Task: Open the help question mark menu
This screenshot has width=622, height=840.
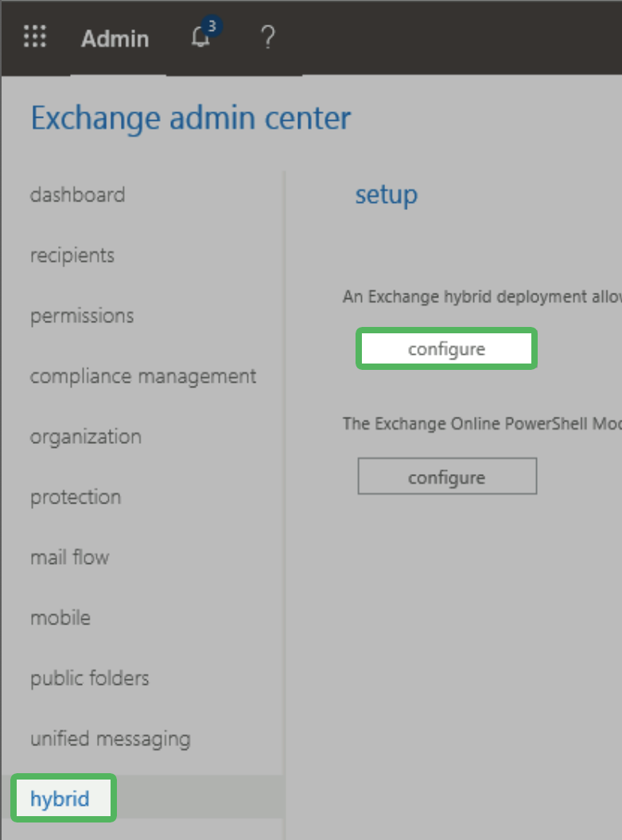Action: coord(267,37)
